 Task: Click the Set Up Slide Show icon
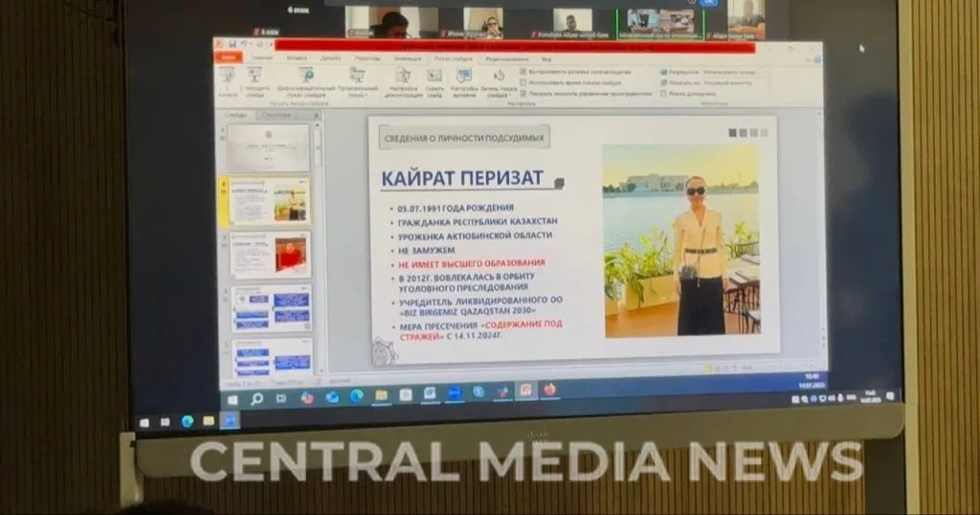(404, 80)
